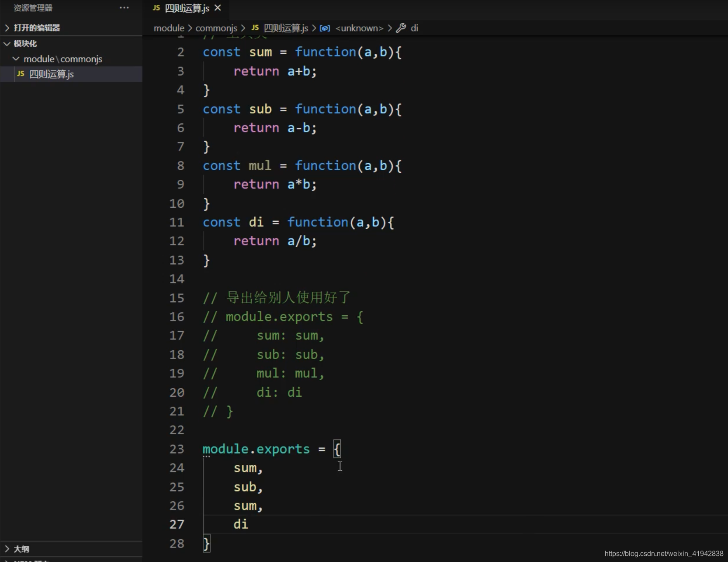Click commented 'mul: mul,' on line 19

291,374
